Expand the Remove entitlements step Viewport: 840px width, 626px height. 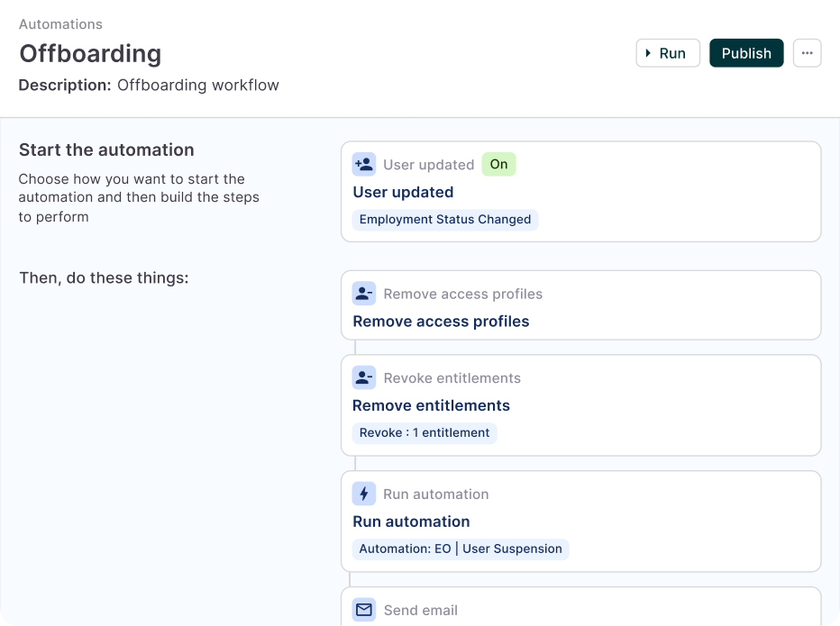581,404
